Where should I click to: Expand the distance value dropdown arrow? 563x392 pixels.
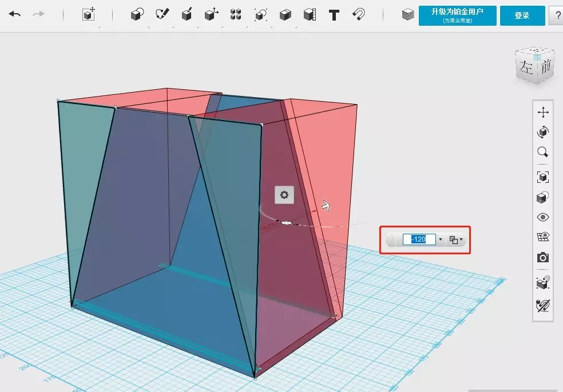(440, 240)
